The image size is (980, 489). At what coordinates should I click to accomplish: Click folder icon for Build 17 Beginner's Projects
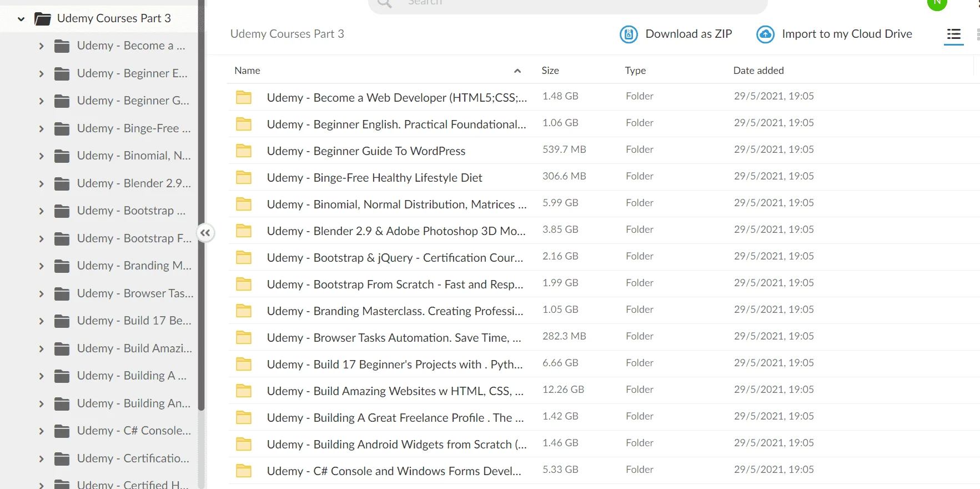[x=244, y=364]
